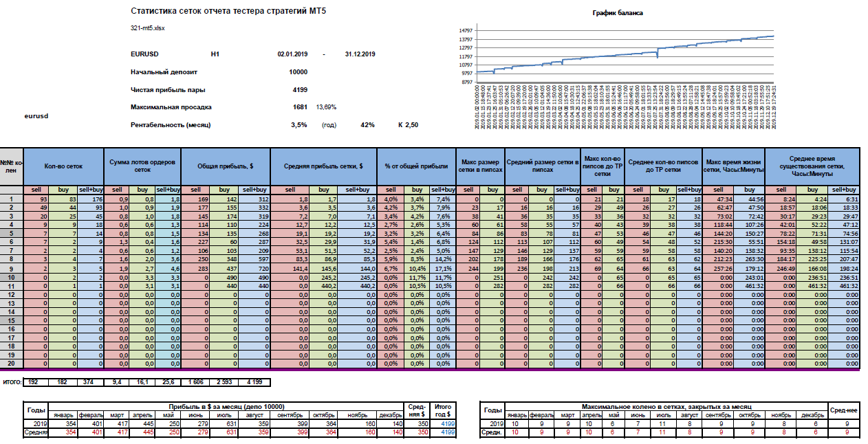The width and height of the screenshot is (868, 444).
Task: Click the lowercase eurusd label at left
Action: 36,116
